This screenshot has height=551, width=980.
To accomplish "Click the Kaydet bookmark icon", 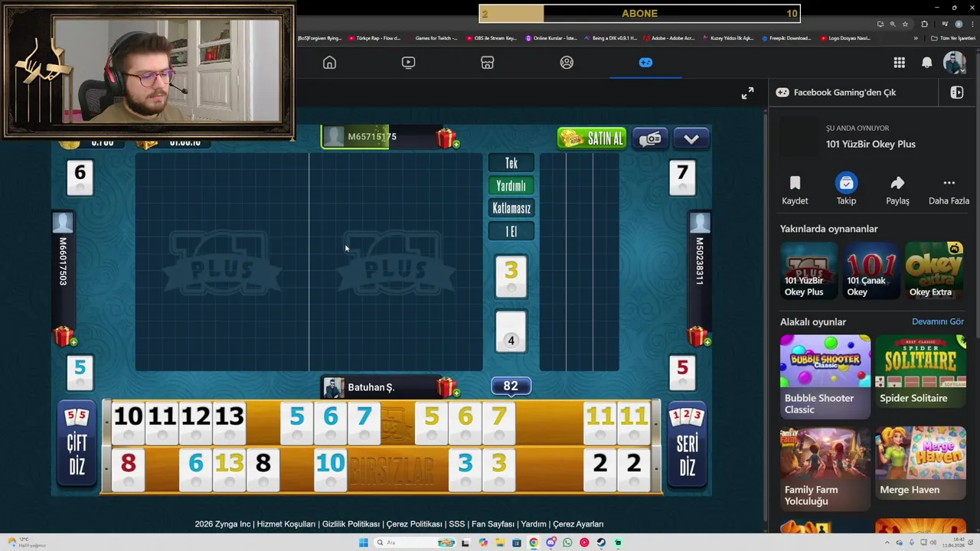I will pyautogui.click(x=795, y=183).
